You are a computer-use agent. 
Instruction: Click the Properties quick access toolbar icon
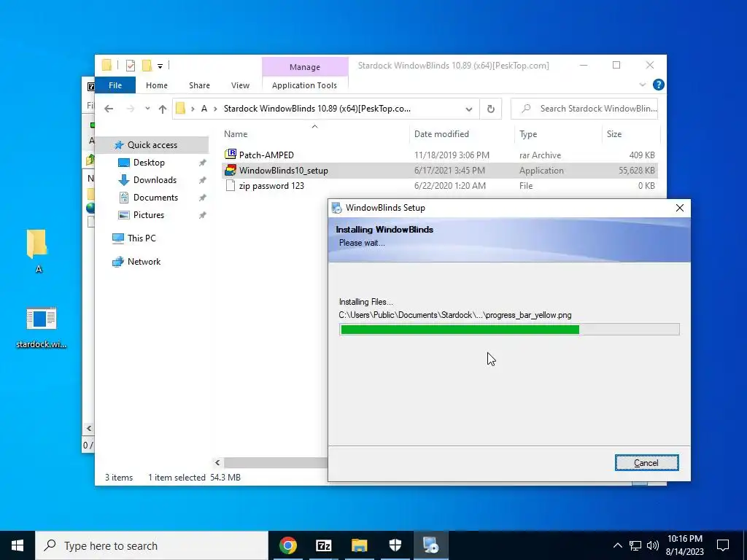[130, 66]
